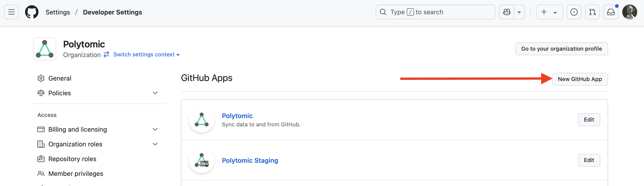This screenshot has width=644, height=186.
Task: Click the badge icon beside Repository roles
Action: pos(41,159)
